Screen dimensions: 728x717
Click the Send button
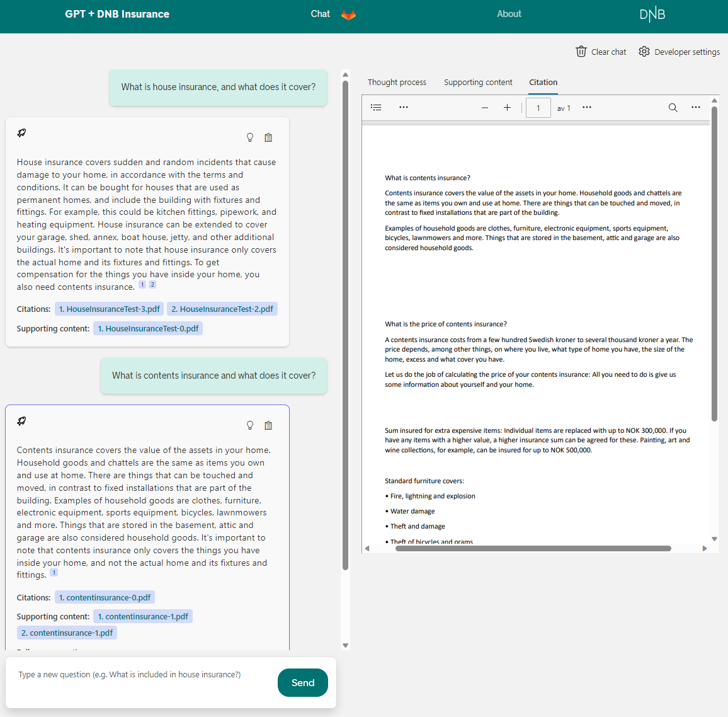click(x=303, y=682)
